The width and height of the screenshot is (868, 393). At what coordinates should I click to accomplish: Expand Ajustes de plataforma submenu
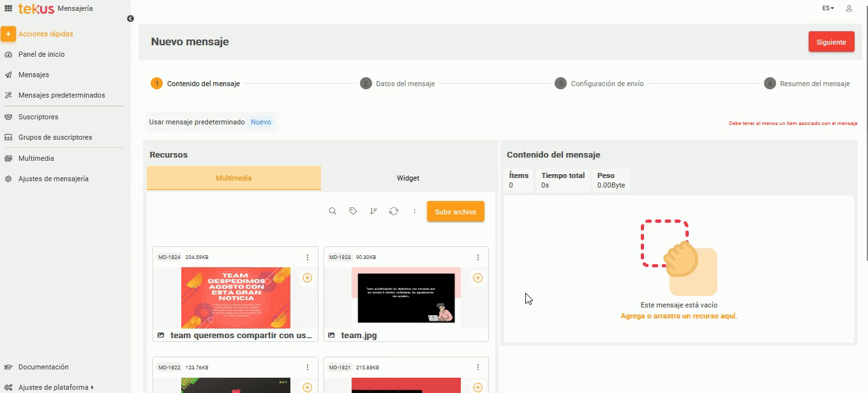pos(56,387)
